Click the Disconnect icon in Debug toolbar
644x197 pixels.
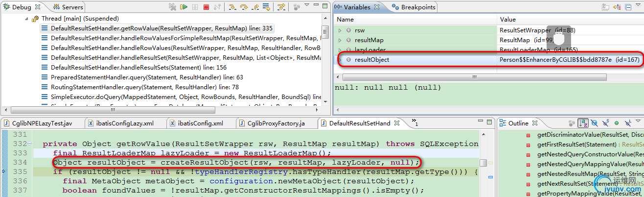217,7
